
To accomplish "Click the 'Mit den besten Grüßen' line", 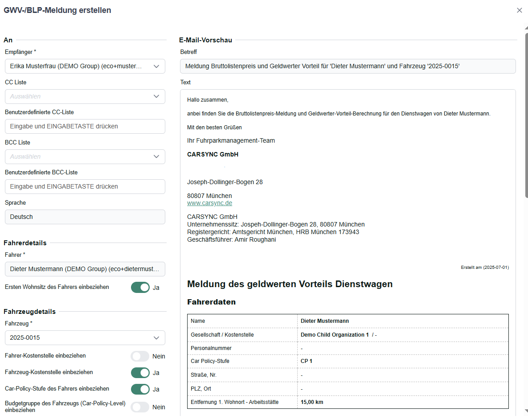I will [x=214, y=128].
